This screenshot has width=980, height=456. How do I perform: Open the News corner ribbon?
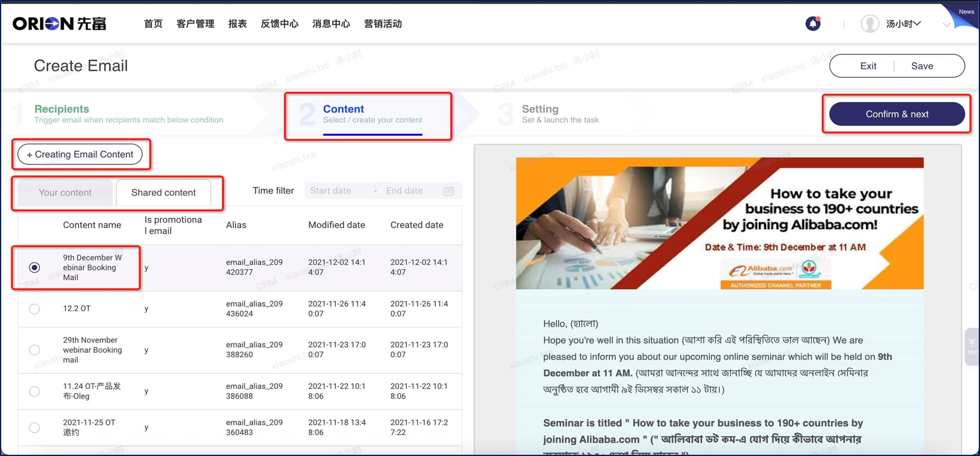(966, 12)
